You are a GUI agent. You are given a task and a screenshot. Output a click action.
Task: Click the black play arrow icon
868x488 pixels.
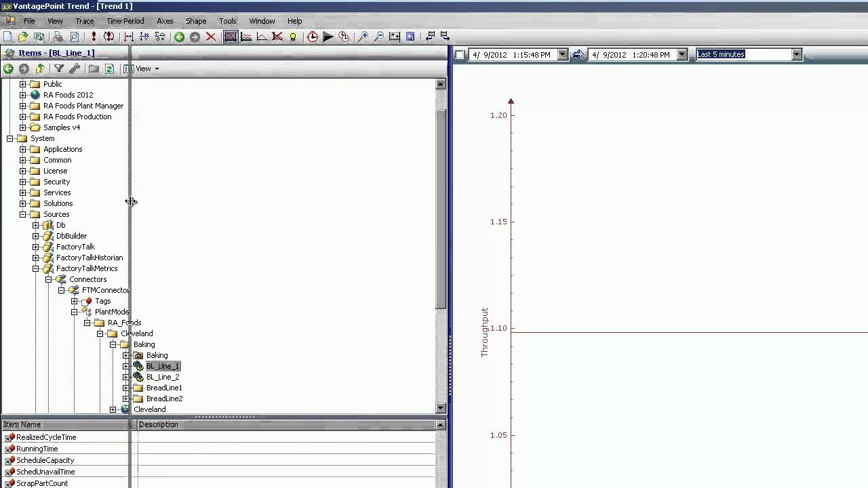click(x=328, y=37)
